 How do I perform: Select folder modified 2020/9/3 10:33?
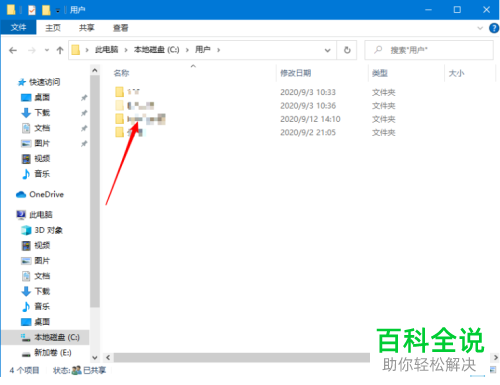[128, 92]
